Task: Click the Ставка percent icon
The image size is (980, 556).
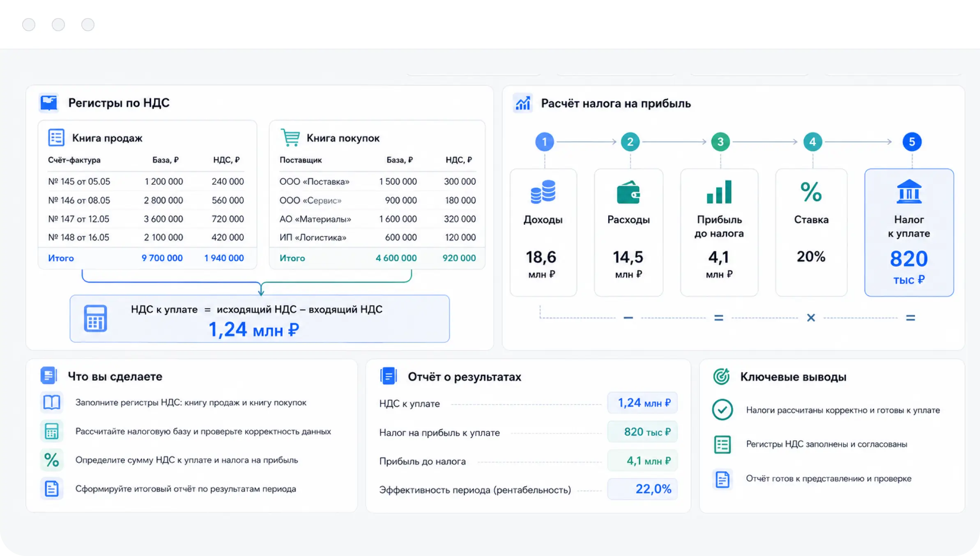Action: pyautogui.click(x=811, y=192)
